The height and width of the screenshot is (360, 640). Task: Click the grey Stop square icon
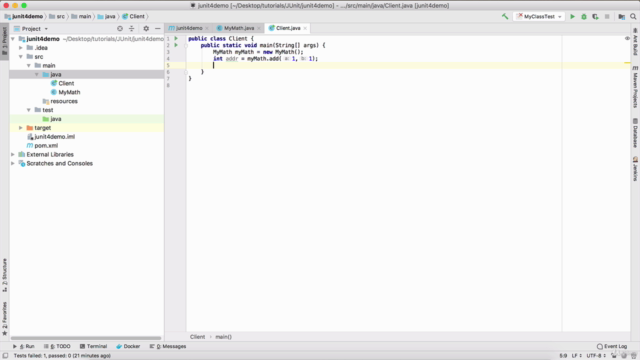(x=607, y=16)
